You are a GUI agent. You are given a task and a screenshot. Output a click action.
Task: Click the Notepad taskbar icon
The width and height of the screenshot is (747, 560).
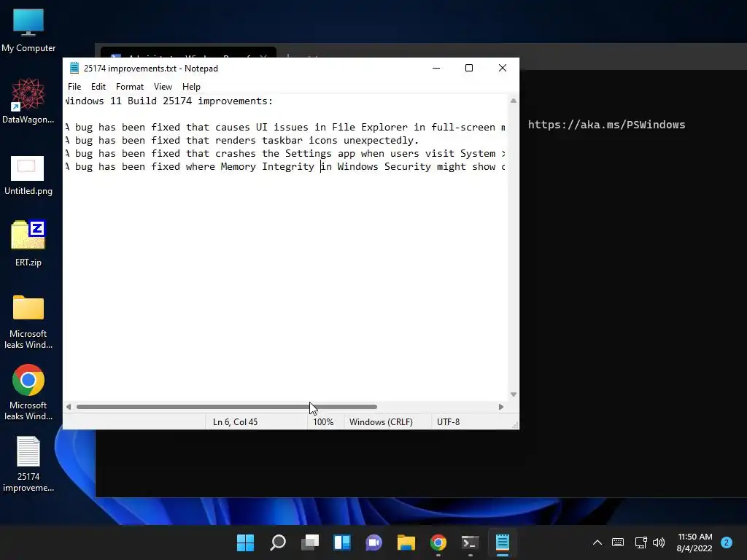coord(503,542)
